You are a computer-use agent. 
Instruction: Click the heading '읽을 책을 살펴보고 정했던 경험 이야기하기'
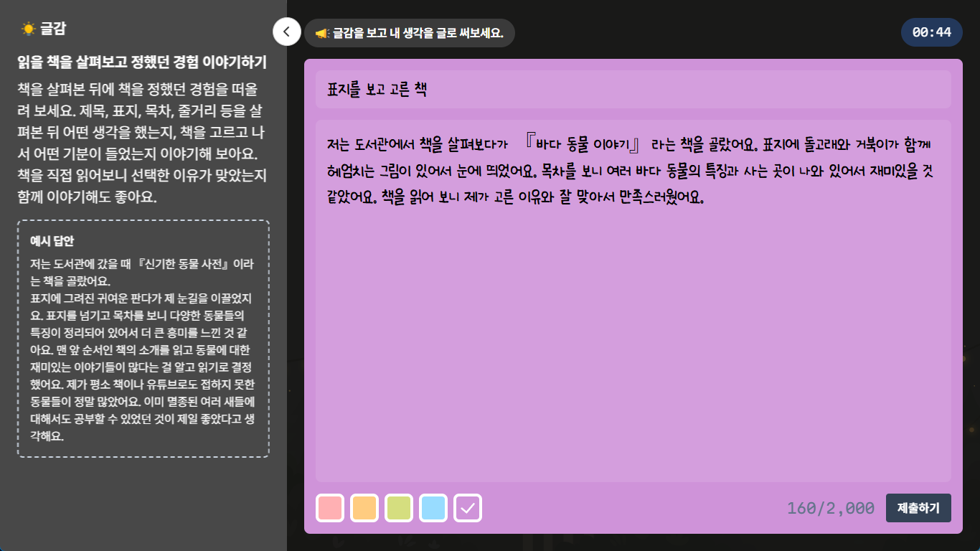pyautogui.click(x=142, y=62)
